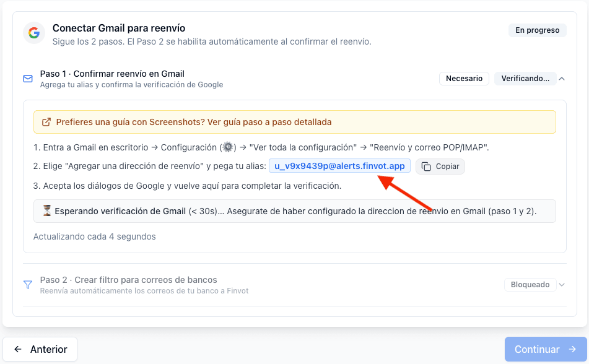Click the Necesario badge

tap(464, 79)
